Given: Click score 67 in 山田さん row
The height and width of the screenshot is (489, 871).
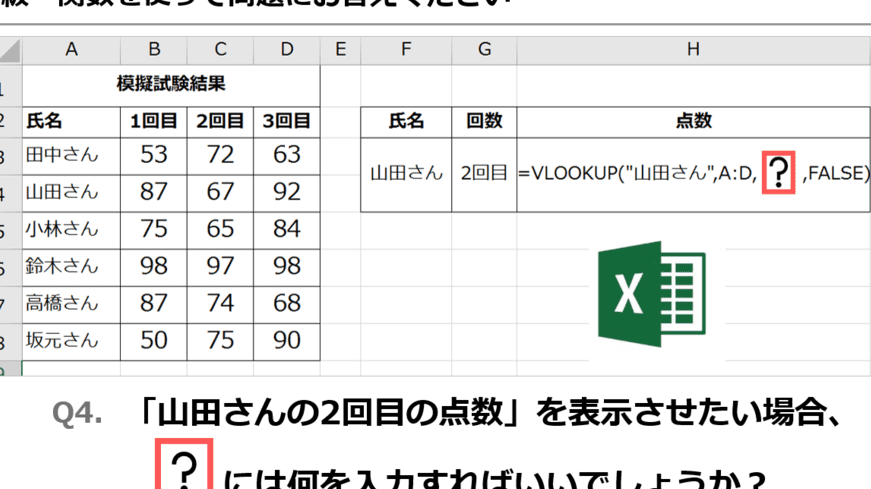Looking at the screenshot, I should tap(220, 193).
